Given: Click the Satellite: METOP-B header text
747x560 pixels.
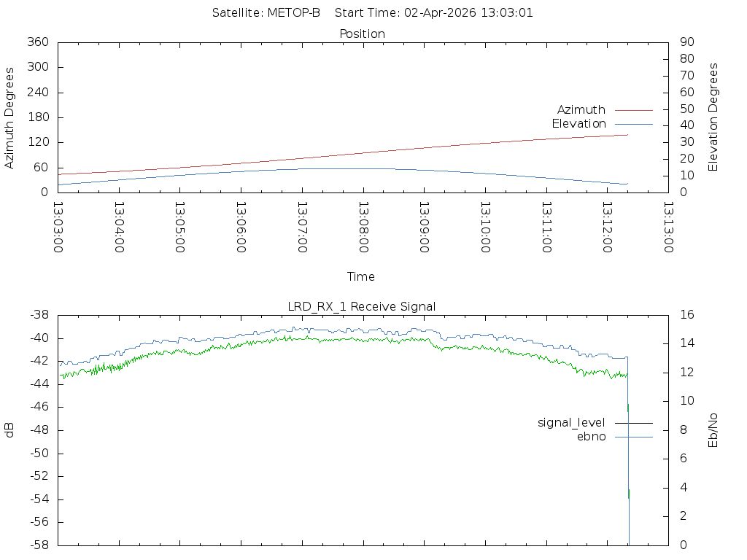Looking at the screenshot, I should (x=266, y=13).
